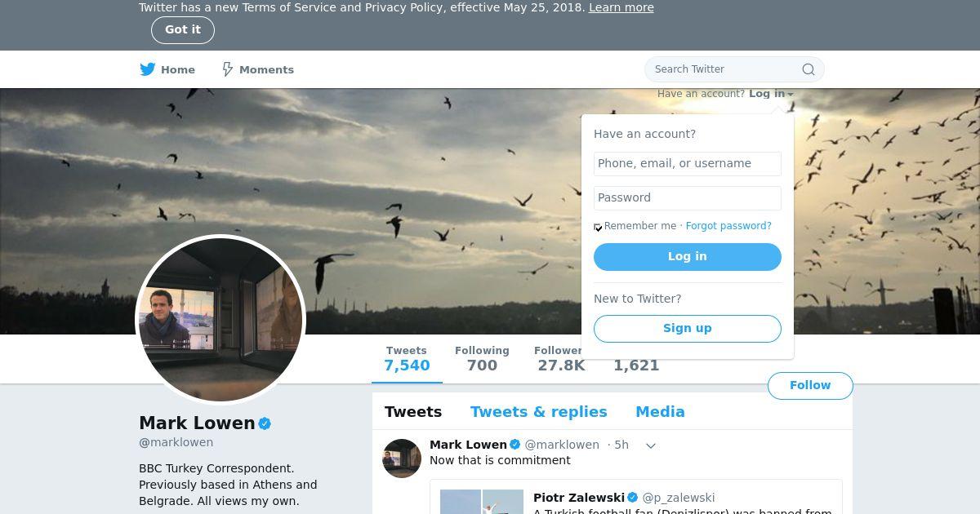Follow Mark Lowen with the Follow button

(x=810, y=386)
